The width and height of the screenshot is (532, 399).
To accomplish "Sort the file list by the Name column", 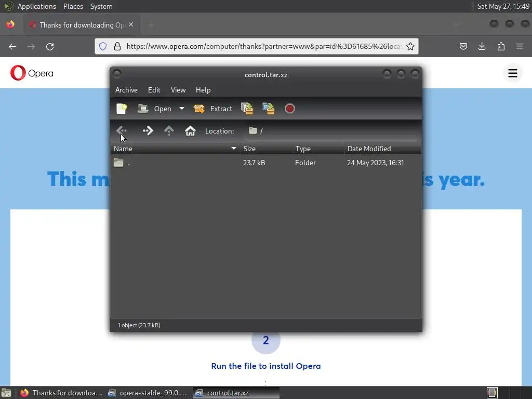I will click(x=176, y=149).
